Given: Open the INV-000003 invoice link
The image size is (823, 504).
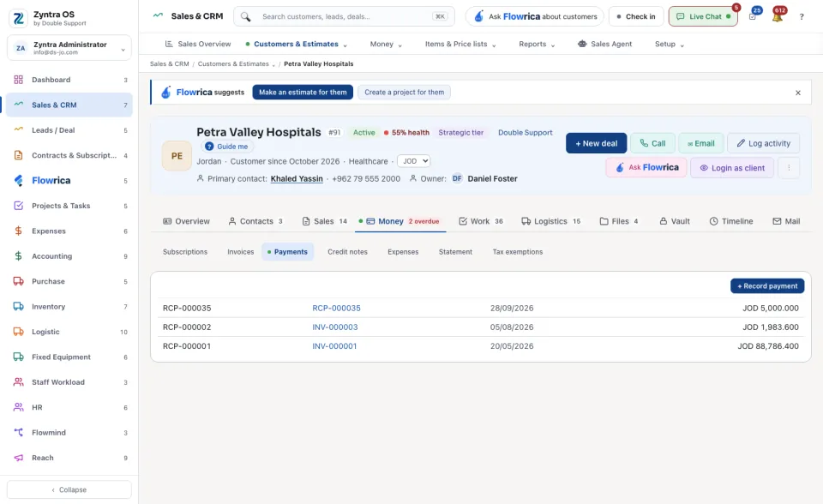Looking at the screenshot, I should click(x=335, y=327).
